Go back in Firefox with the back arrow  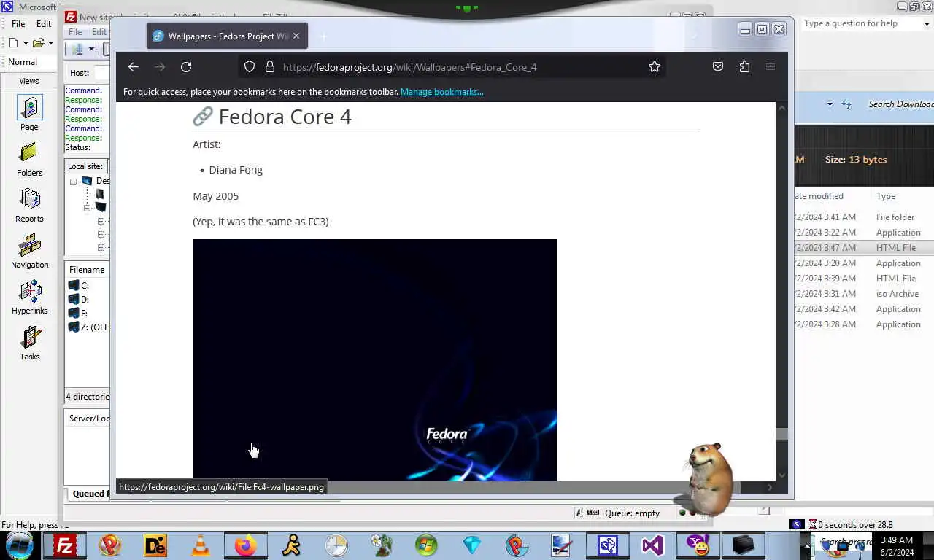click(133, 66)
